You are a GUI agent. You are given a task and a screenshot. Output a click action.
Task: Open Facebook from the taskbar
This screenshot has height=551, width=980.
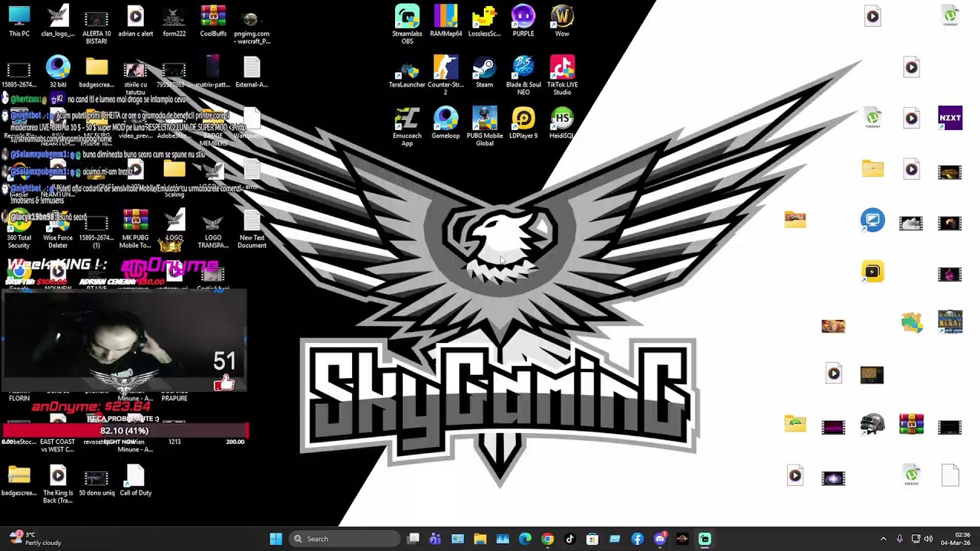(x=637, y=539)
